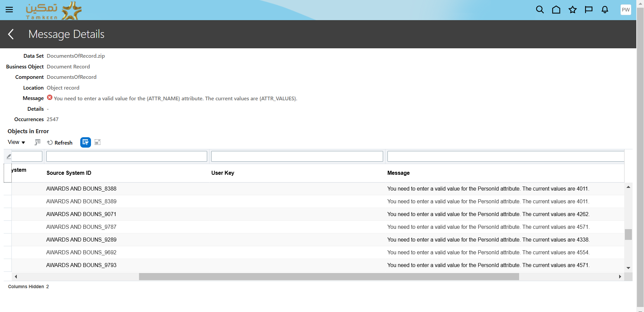Click the Detach table icon

[x=97, y=142]
